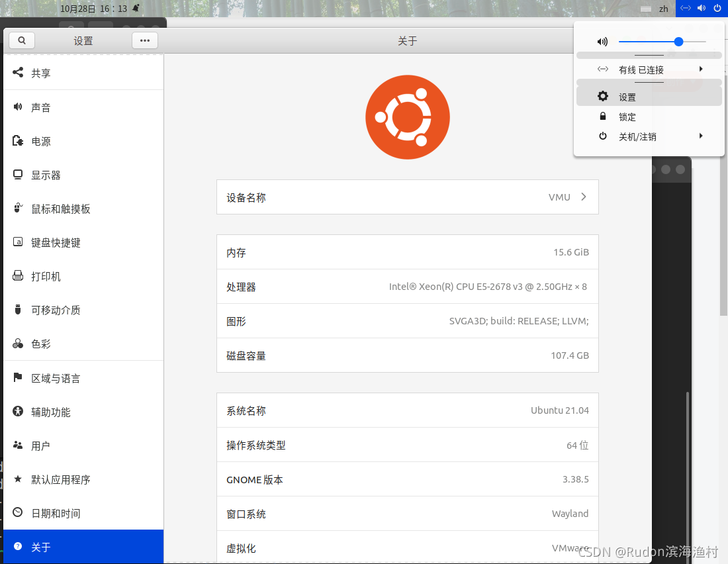Click the top bar network icon
This screenshot has width=728, height=564.
(686, 9)
